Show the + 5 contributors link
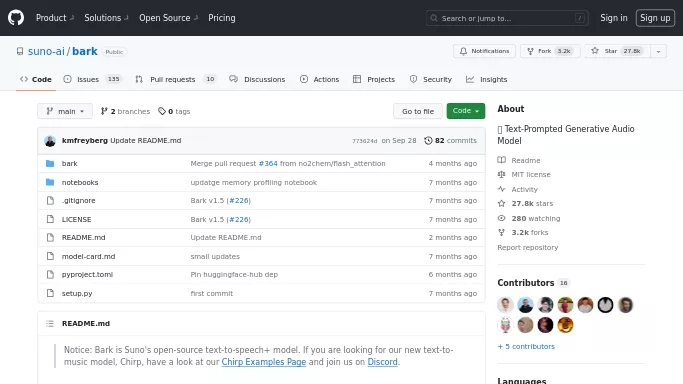 [526, 347]
